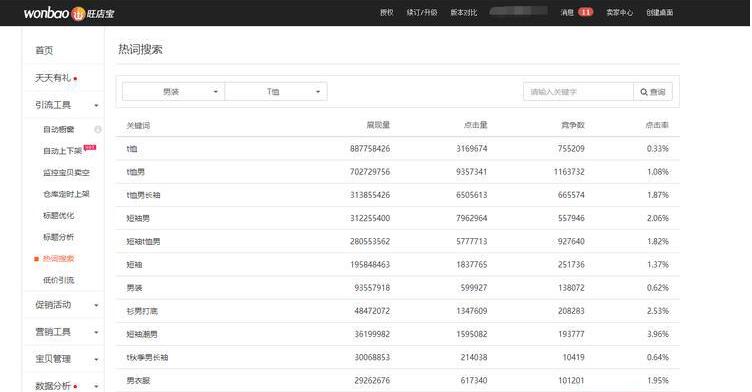Open 标题优化 in the sidebar
Screen dimensions: 752x392
tap(59, 215)
